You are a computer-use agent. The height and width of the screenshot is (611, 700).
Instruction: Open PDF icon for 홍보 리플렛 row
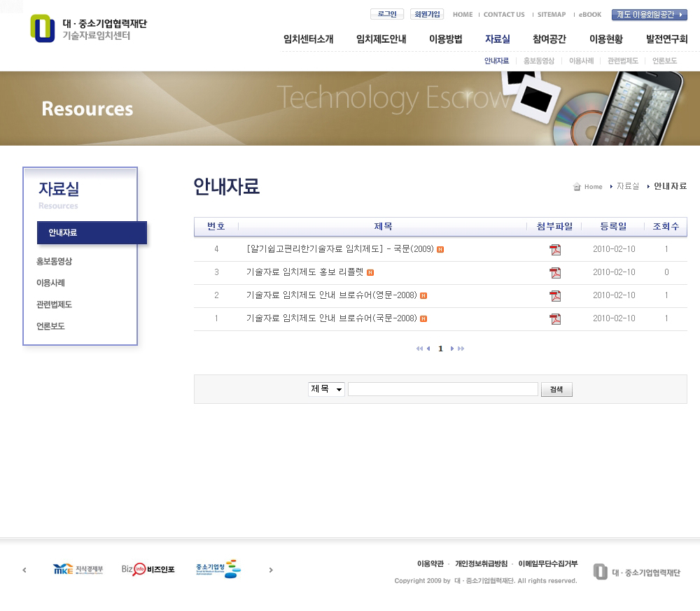555,273
